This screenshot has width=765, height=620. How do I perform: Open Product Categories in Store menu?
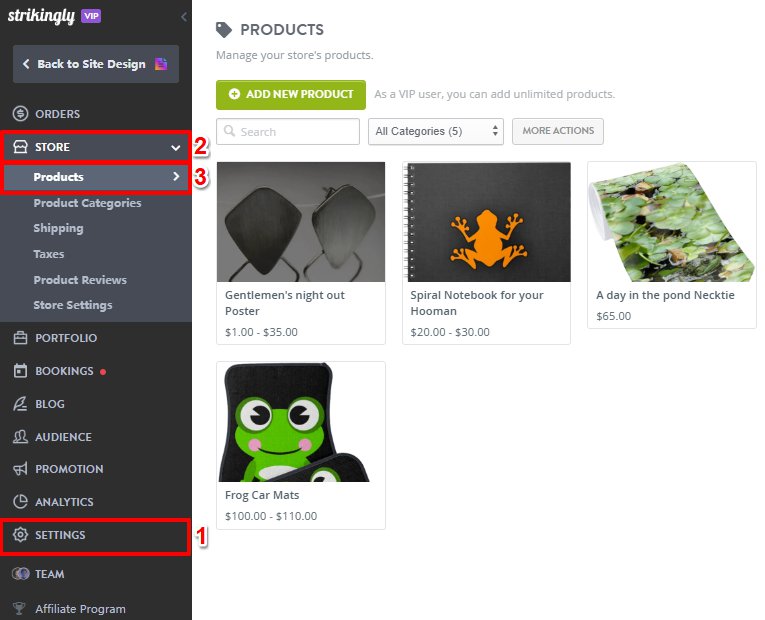(87, 203)
